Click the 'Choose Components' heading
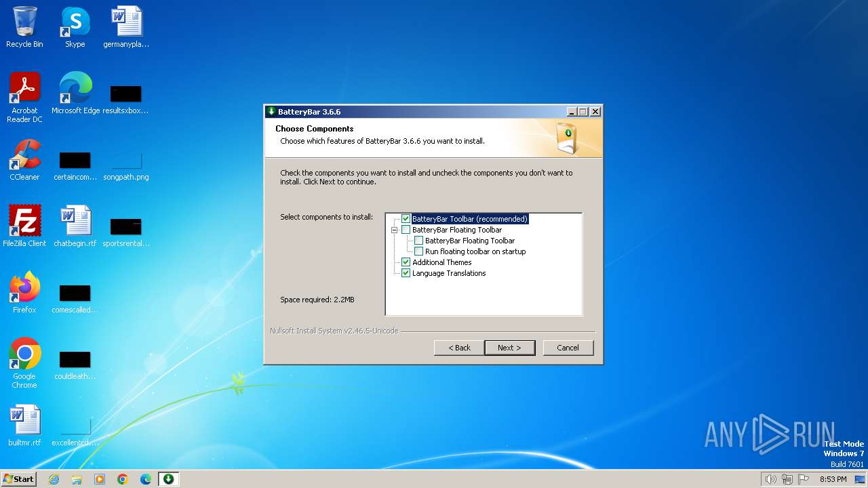 click(314, 129)
